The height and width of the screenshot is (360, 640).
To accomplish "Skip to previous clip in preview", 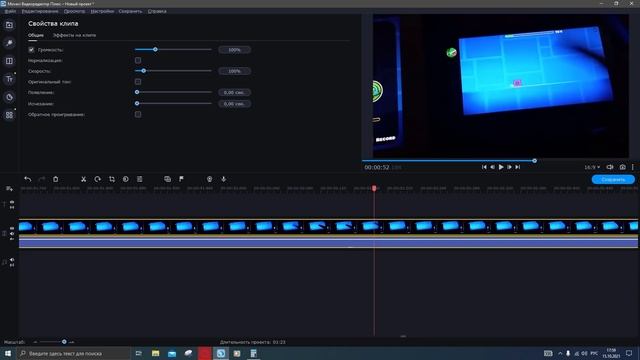I will (484, 167).
